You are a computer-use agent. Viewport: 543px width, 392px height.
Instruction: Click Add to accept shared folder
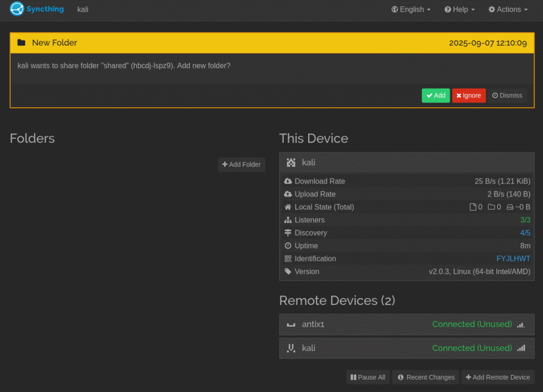click(436, 95)
